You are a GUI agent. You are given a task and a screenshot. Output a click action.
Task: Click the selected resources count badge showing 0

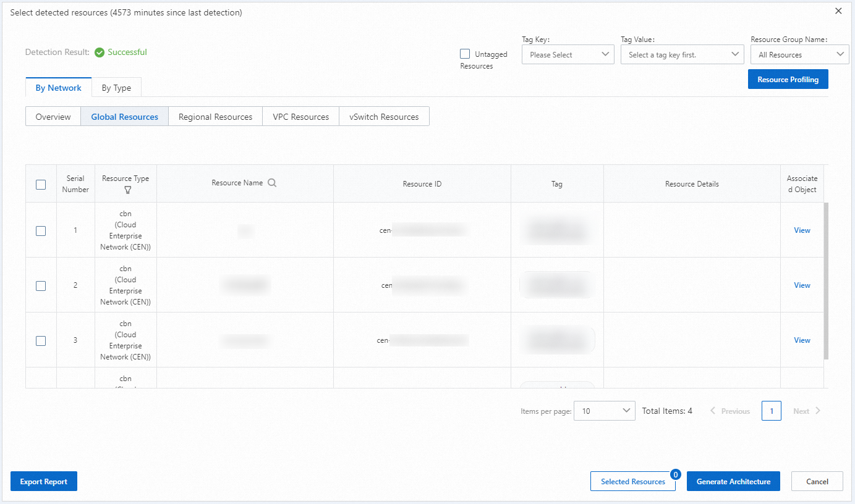(676, 474)
